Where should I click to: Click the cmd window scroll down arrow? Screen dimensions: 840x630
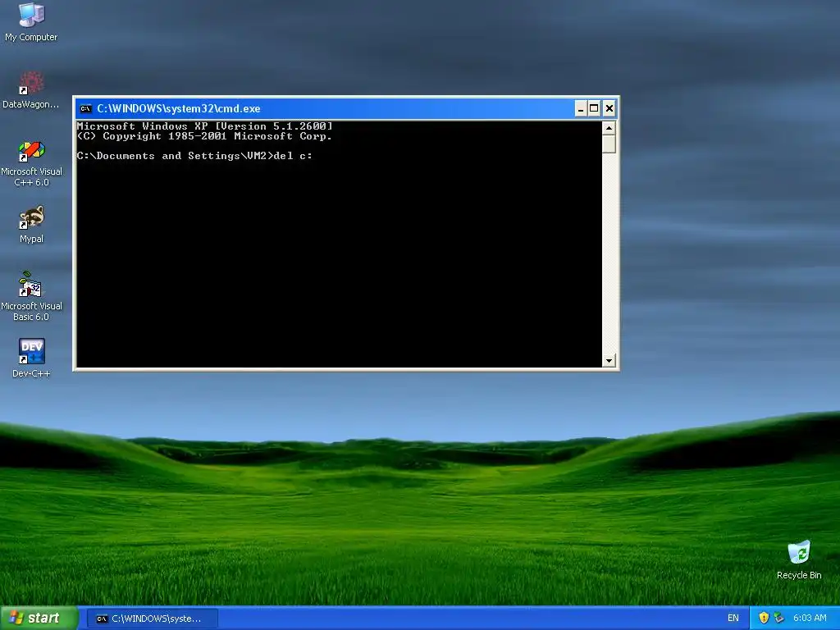pos(609,361)
